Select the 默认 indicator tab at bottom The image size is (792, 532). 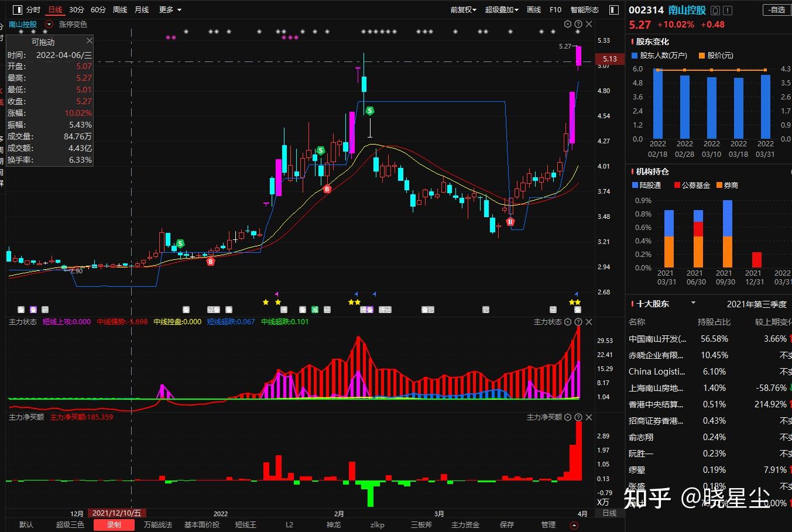(x=26, y=525)
